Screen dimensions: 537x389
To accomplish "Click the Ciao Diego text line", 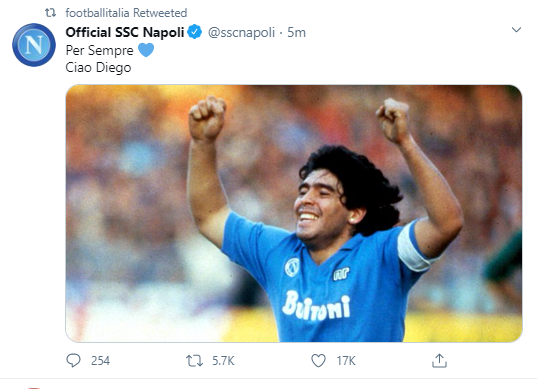I will point(98,67).
